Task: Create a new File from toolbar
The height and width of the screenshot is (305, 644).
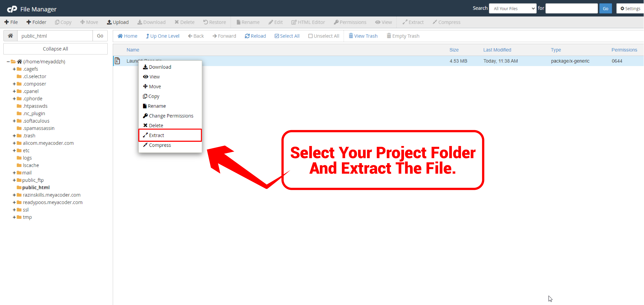Action: pos(11,22)
